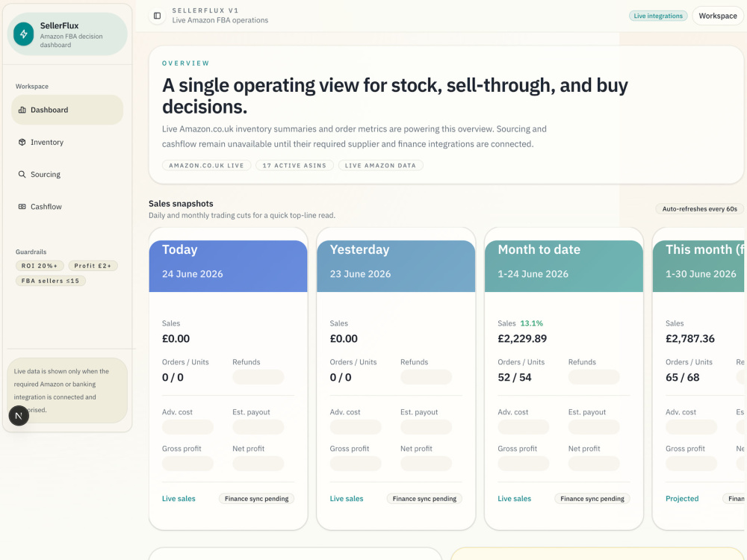747x560 pixels.
Task: Click Projected link on This month card
Action: 682,499
